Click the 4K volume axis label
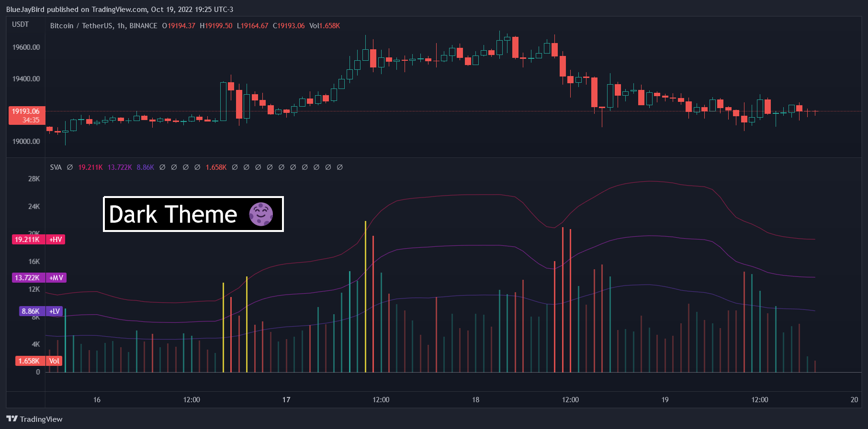Screen dimensions: 868x429 pos(36,344)
